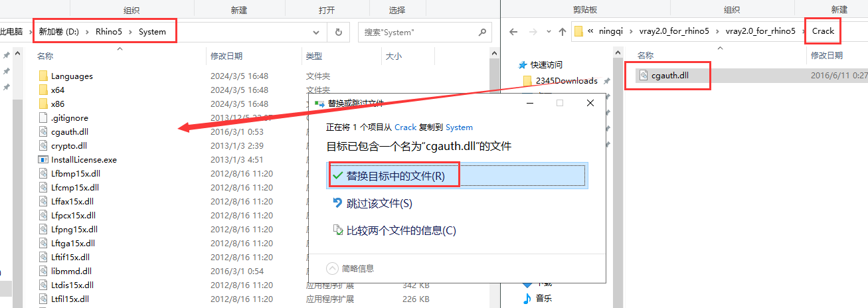
Task: Choose 替换目标中的文件(R) option
Action: coord(456,176)
